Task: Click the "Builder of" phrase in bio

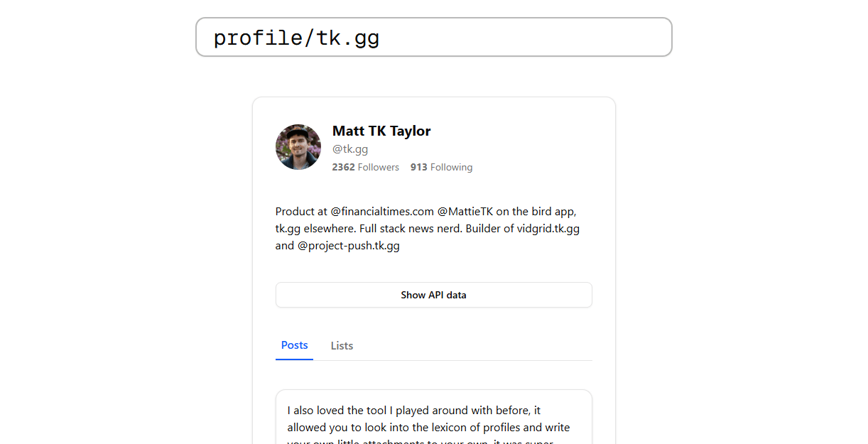Action: point(490,229)
